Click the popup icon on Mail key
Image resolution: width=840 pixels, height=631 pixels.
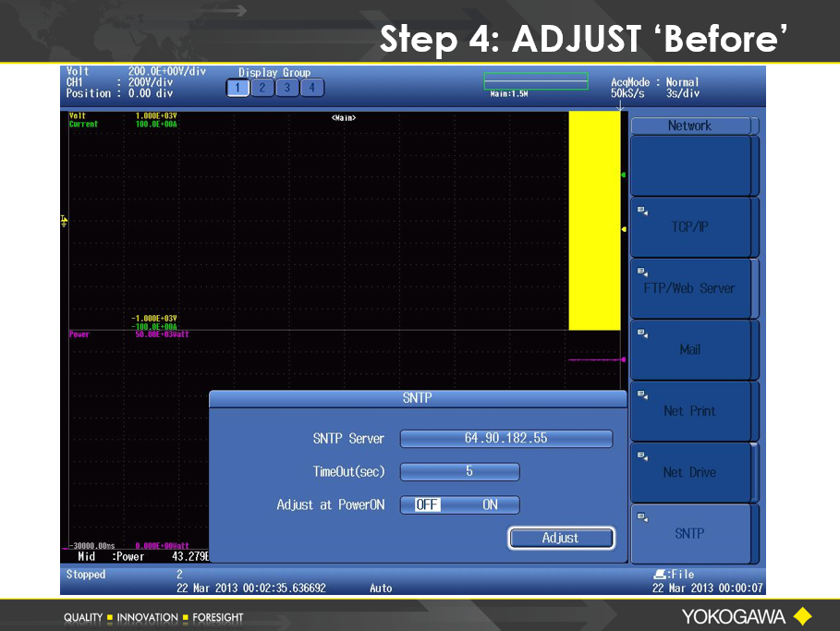642,333
